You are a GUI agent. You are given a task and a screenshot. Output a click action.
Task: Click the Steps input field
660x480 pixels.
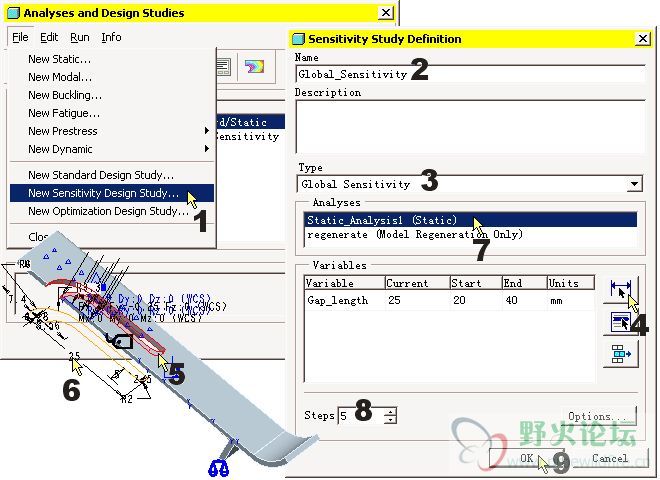pyautogui.click(x=361, y=416)
